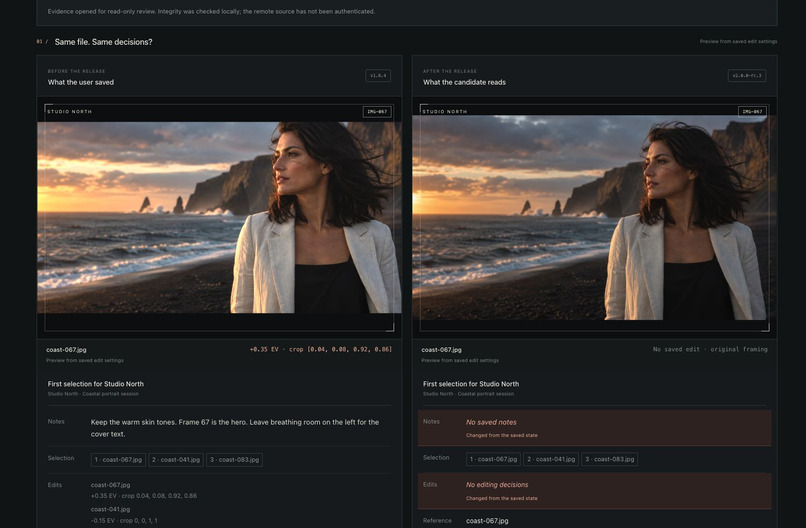Click the 'Keep the warm skin tones' note text
Viewport: 806px width, 528px height.
tap(235, 428)
